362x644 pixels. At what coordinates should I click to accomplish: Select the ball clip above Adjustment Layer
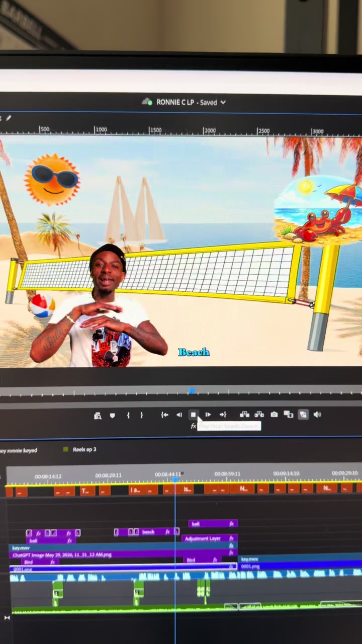point(213,524)
